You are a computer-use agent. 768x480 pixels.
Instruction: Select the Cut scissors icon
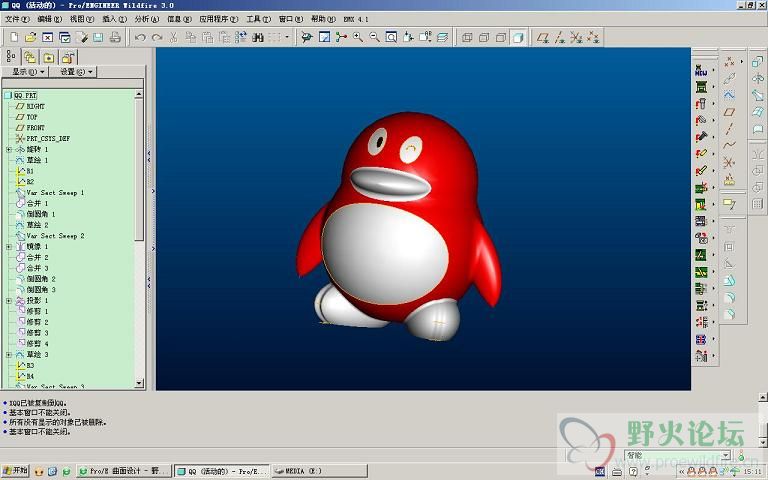click(x=173, y=37)
